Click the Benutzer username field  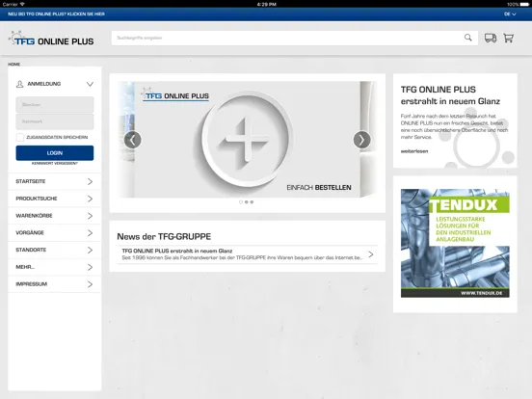pos(55,104)
